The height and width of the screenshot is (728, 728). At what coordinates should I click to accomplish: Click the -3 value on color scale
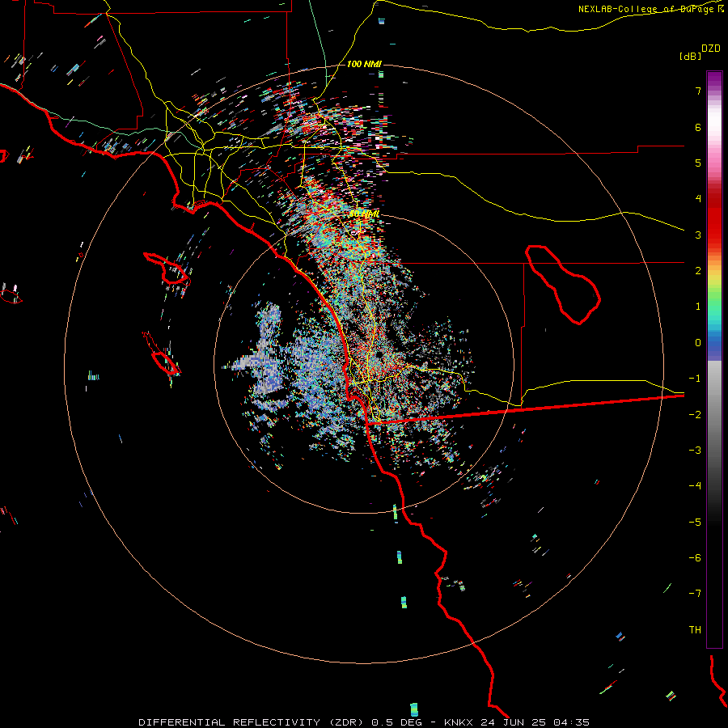[695, 451]
